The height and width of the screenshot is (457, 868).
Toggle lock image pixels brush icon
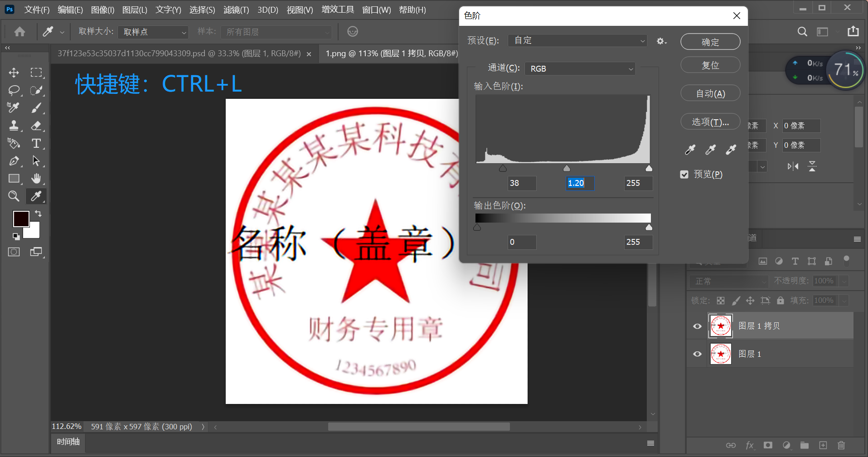point(736,301)
